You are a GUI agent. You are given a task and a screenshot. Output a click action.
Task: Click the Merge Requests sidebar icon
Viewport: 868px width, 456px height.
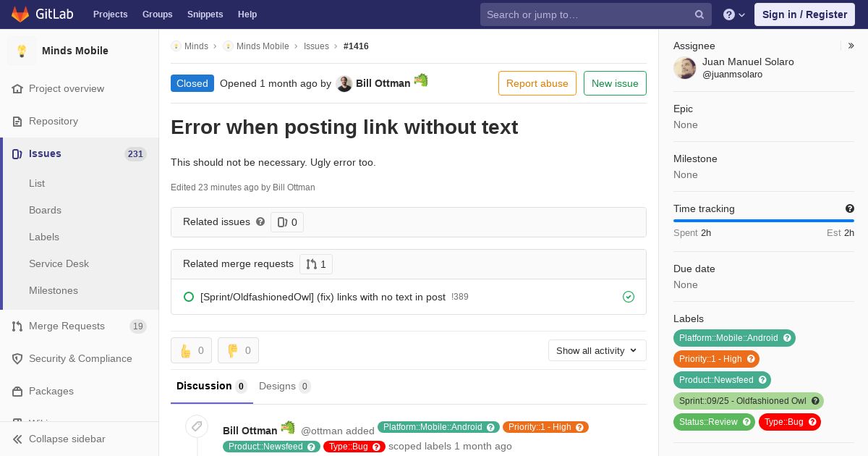click(17, 326)
